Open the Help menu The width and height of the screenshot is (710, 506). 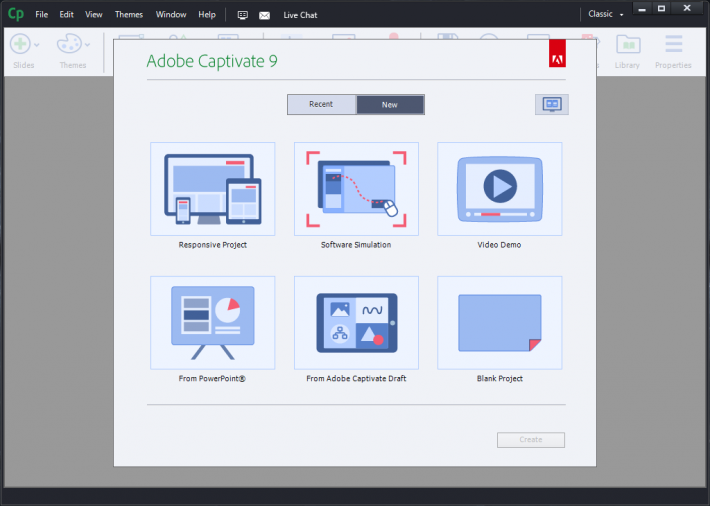[x=207, y=14]
